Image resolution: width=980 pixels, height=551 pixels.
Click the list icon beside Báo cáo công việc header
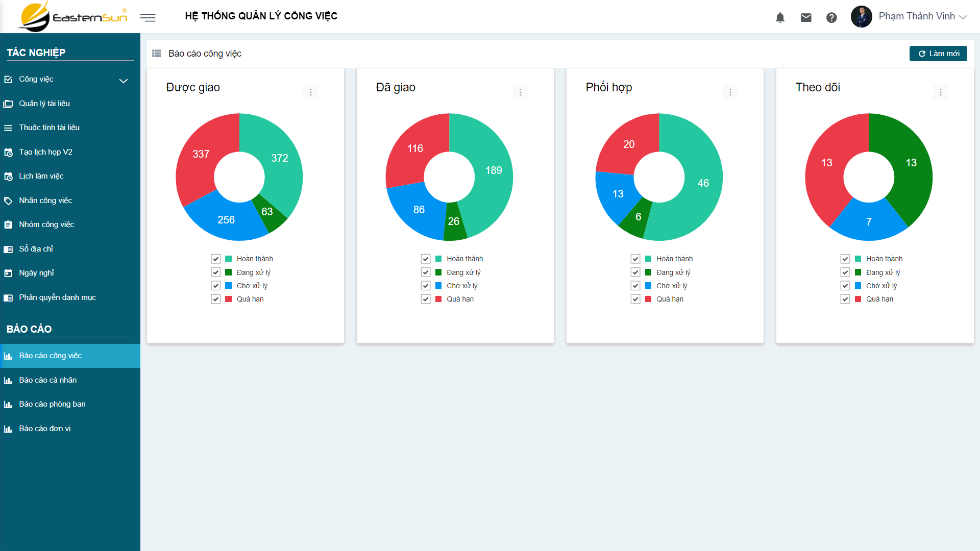coord(157,54)
